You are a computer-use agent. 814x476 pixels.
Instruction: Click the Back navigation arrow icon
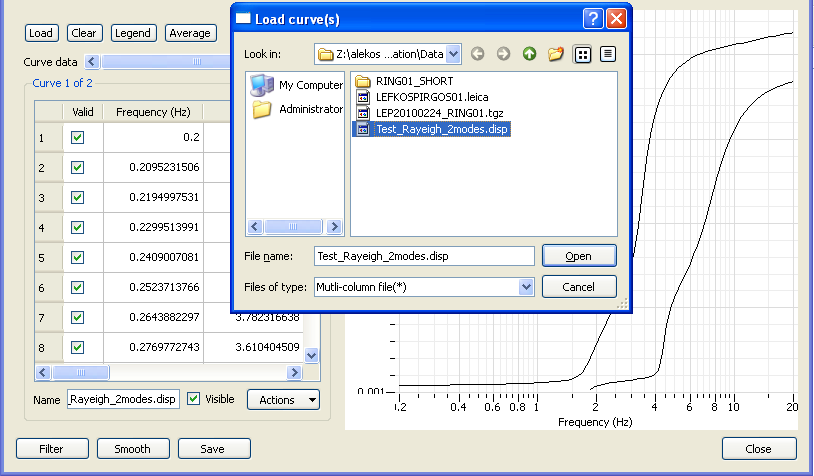click(478, 54)
